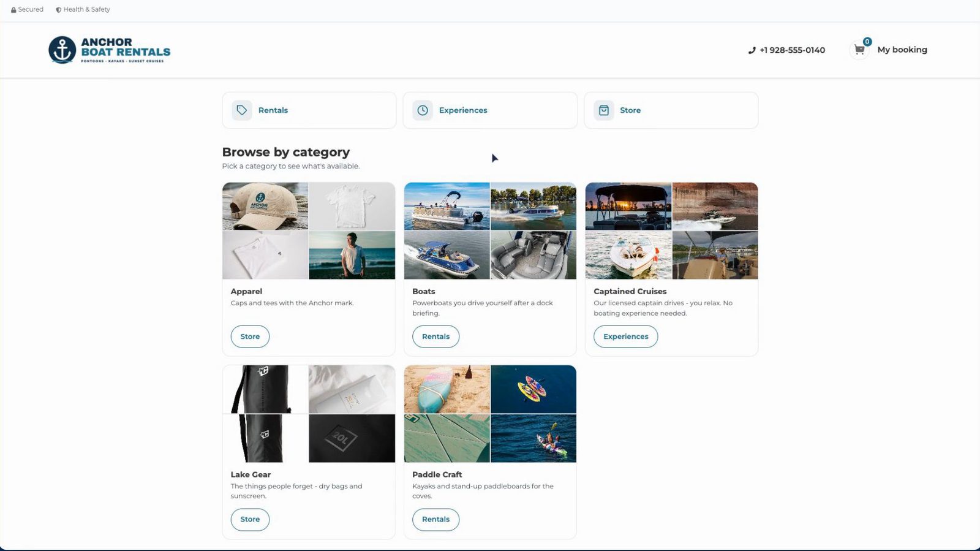This screenshot has height=551, width=980.
Task: Click the Captained Cruises category title
Action: (630, 292)
